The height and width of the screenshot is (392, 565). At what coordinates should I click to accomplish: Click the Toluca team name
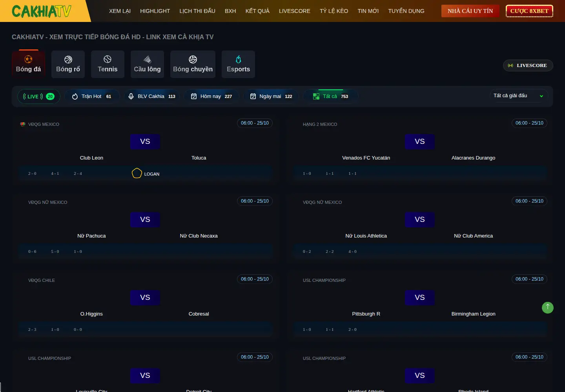199,158
